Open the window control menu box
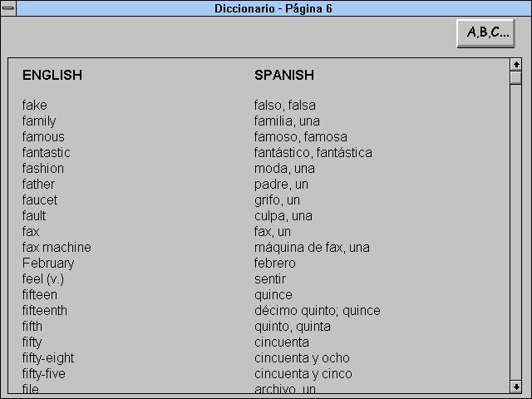532x399 pixels. point(8,8)
